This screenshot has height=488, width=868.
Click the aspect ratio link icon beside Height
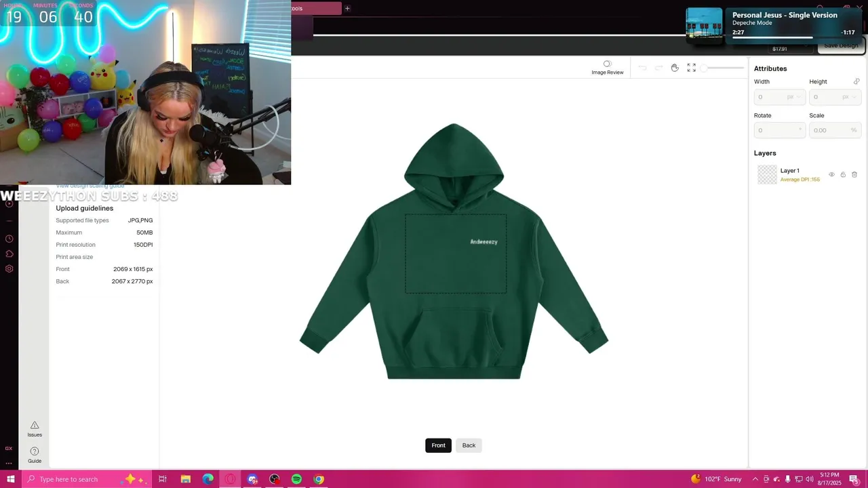pyautogui.click(x=856, y=81)
